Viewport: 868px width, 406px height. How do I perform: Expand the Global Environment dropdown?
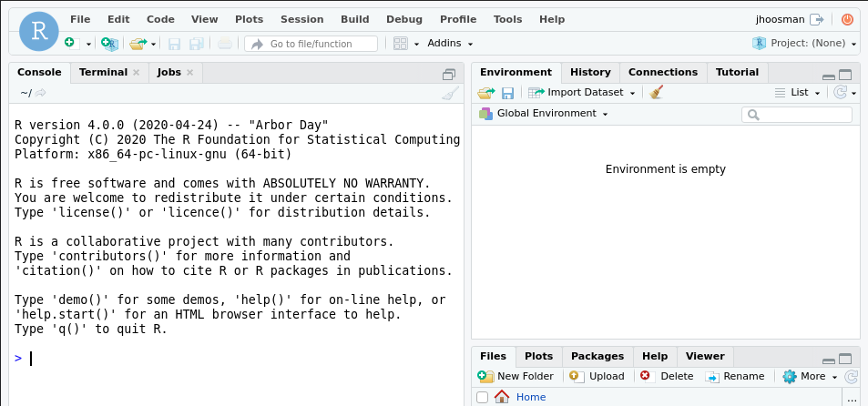coord(544,114)
